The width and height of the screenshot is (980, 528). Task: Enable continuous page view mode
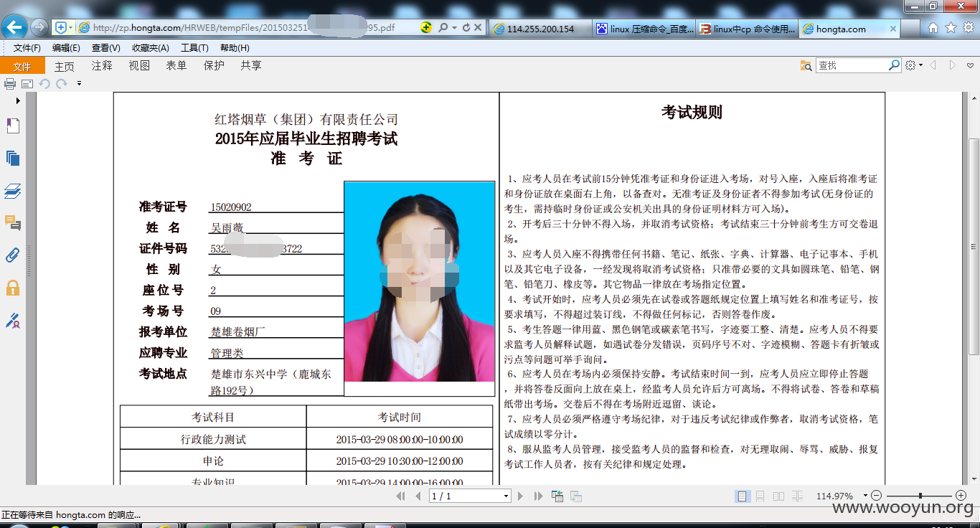point(760,496)
